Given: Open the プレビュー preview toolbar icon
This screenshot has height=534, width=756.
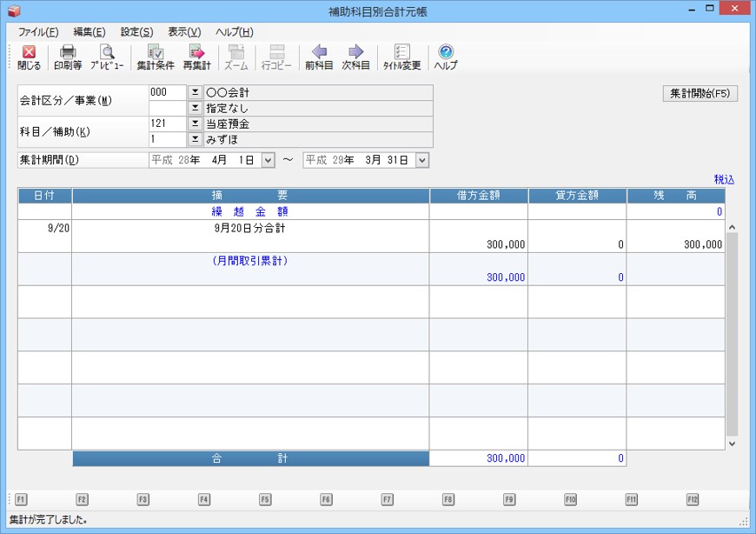Looking at the screenshot, I should (107, 57).
